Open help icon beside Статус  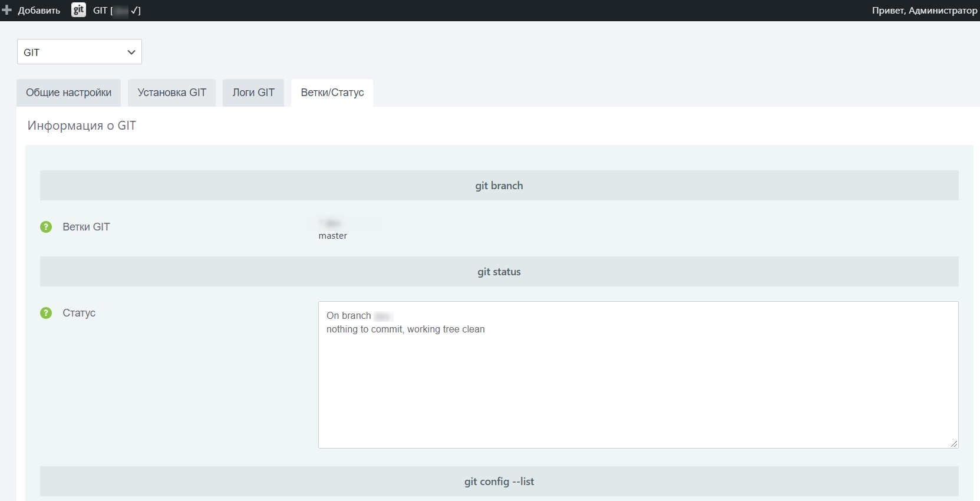(x=46, y=313)
